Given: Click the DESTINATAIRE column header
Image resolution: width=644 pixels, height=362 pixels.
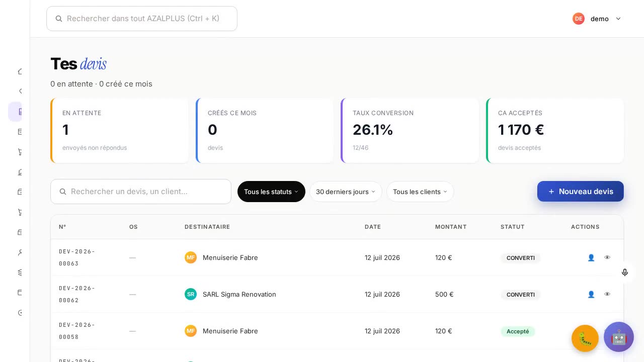Looking at the screenshot, I should [207, 227].
